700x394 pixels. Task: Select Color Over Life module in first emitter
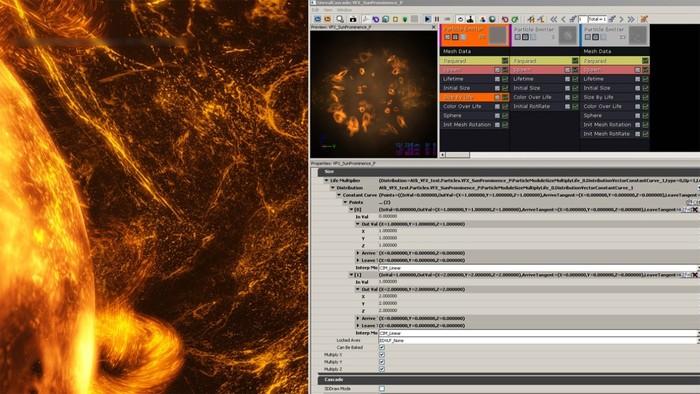click(x=475, y=107)
